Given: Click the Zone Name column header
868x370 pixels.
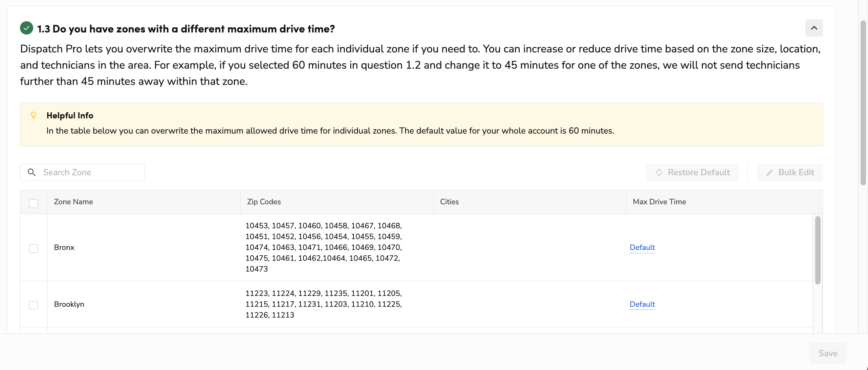Looking at the screenshot, I should point(73,202).
